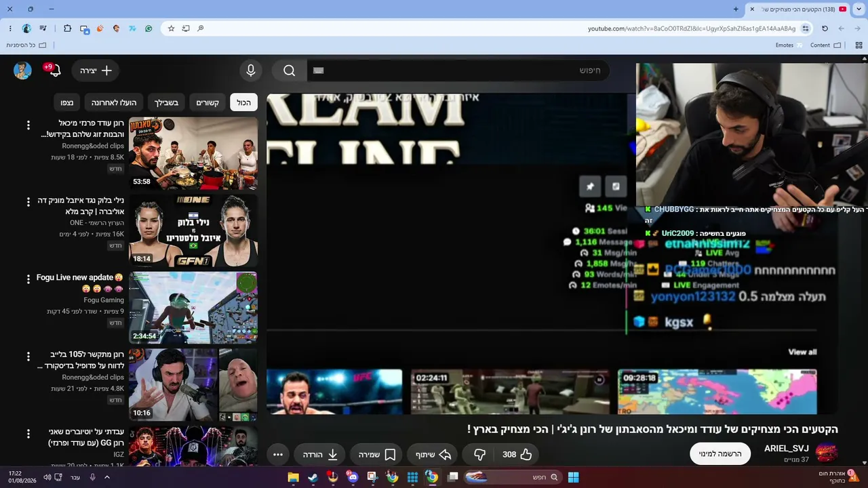This screenshot has width=868, height=488.
Task: Open File Explorer from the taskbar
Action: (x=293, y=477)
